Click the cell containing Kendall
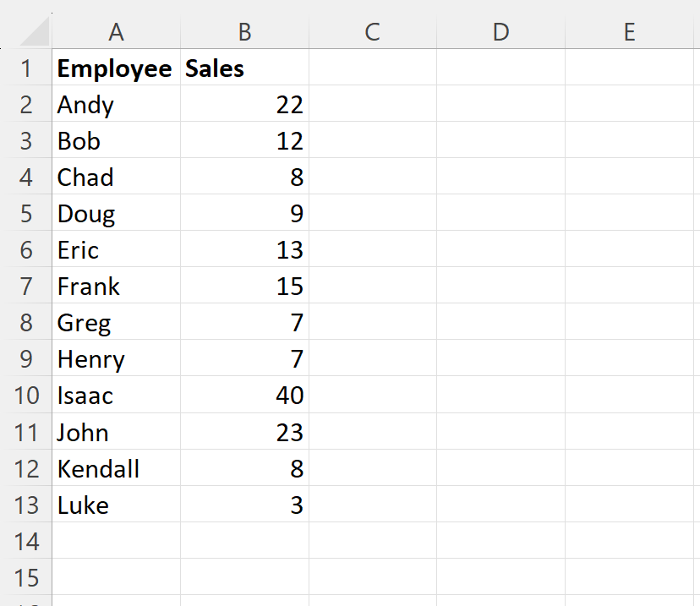Image resolution: width=700 pixels, height=606 pixels. click(116, 467)
